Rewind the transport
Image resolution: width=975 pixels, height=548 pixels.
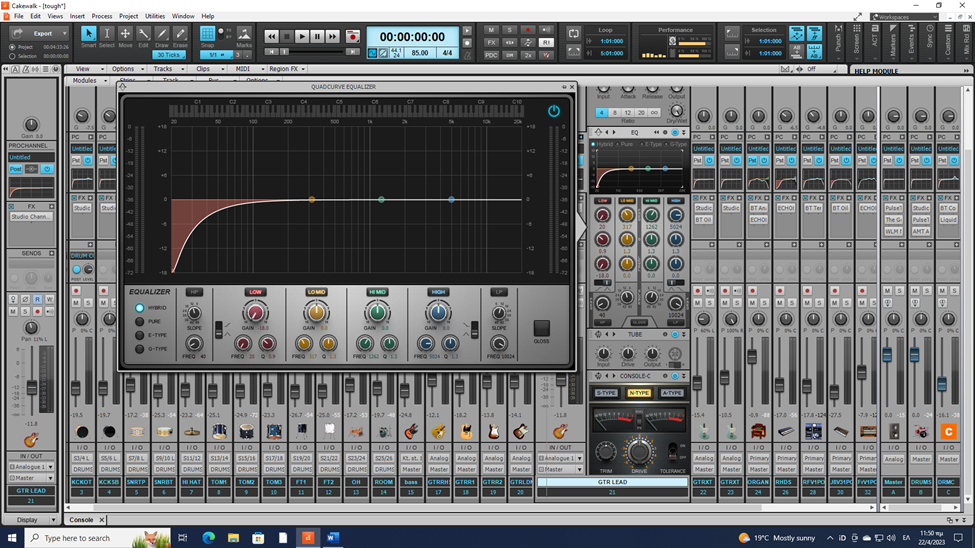pos(272,37)
